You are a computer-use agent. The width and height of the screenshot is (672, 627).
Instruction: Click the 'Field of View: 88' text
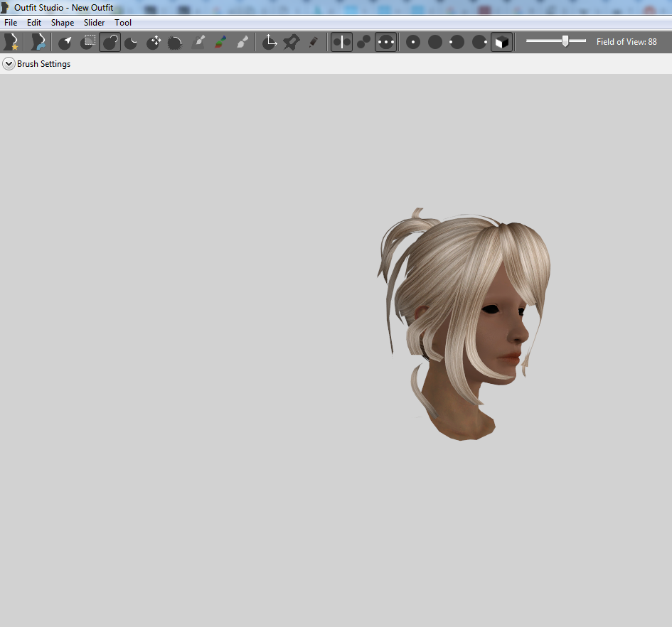[x=626, y=41]
